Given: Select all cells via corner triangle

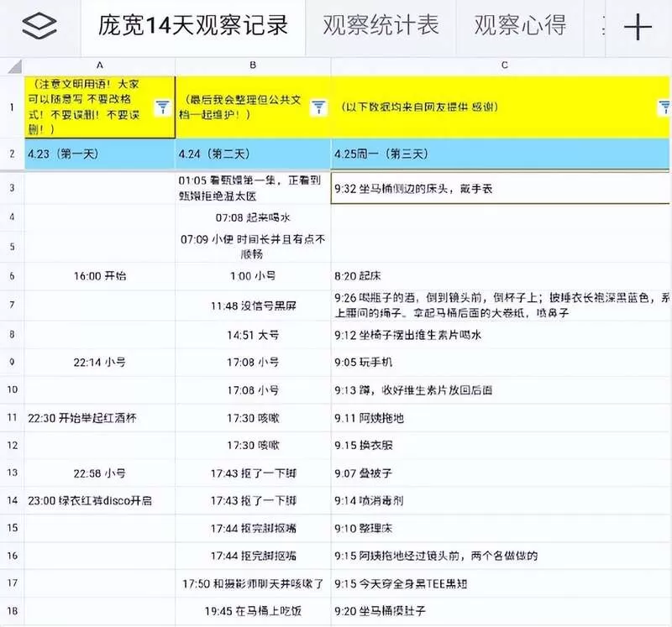Looking at the screenshot, I should 13,66.
